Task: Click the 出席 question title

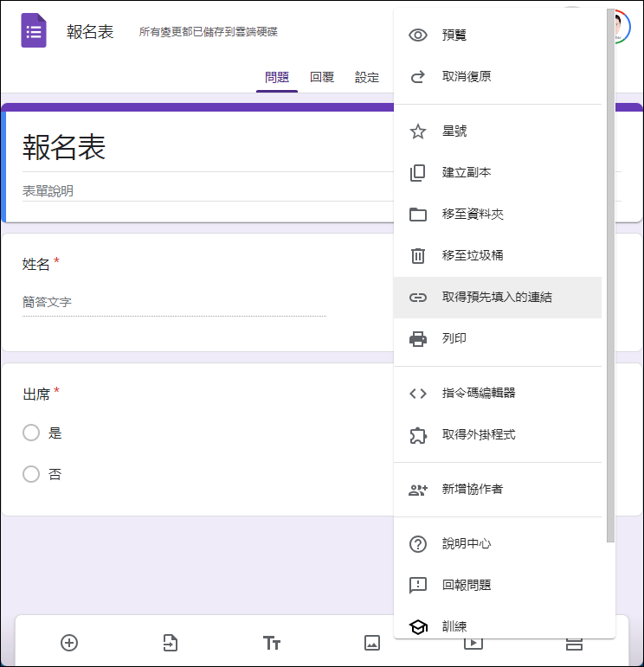Action: click(36, 394)
